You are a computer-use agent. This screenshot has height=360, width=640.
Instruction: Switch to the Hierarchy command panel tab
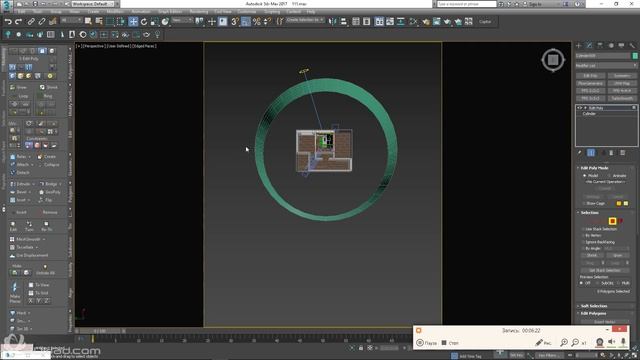click(x=600, y=45)
